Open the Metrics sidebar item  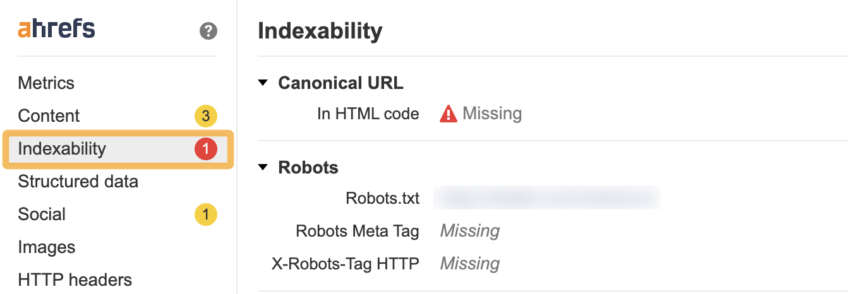tap(46, 83)
